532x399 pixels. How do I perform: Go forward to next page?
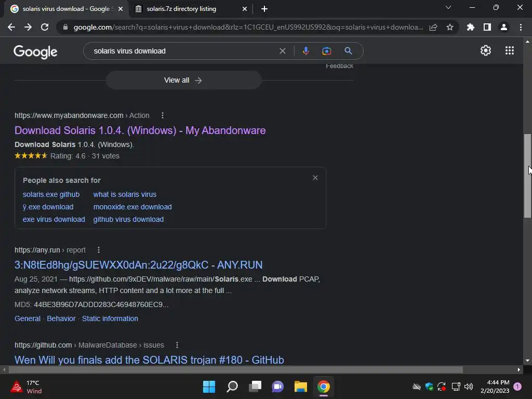28,27
